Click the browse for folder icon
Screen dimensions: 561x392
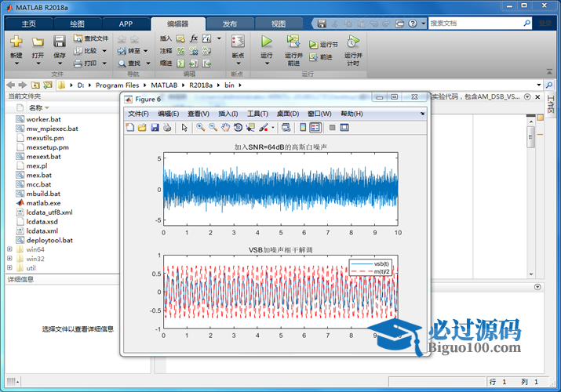pos(48,85)
